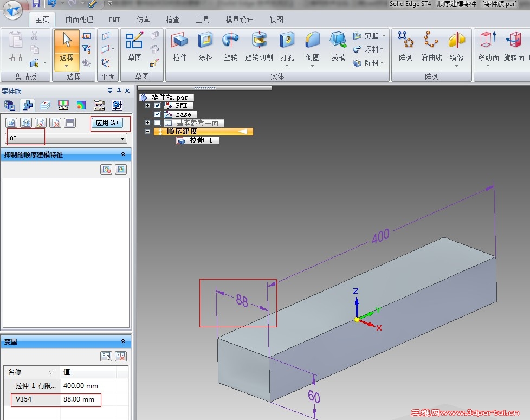This screenshot has width=530, height=420.
Task: Click the 名称 column header
Action: [x=32, y=372]
